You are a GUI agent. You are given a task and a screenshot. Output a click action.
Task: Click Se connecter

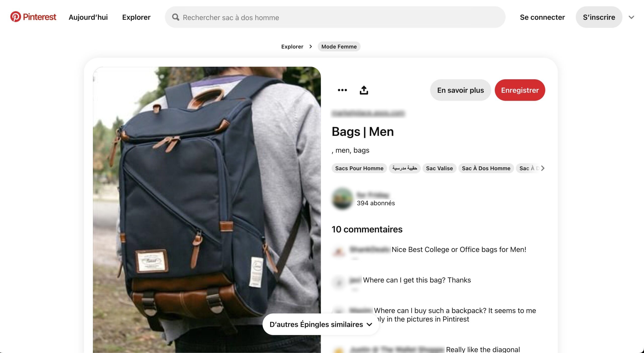(542, 17)
